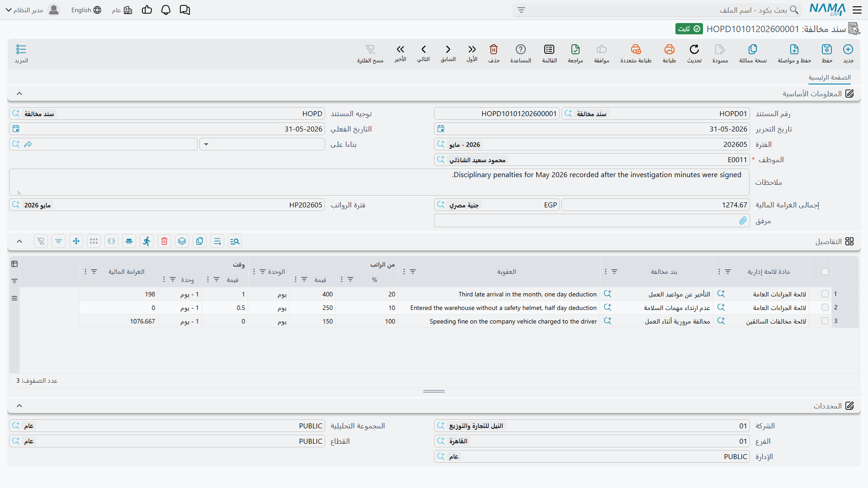Open the hamburger main menu

point(857,10)
